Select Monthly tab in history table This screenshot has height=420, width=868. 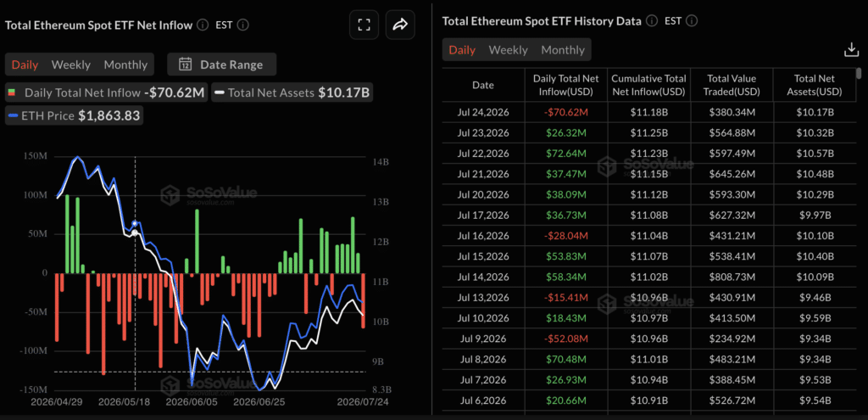pyautogui.click(x=563, y=50)
